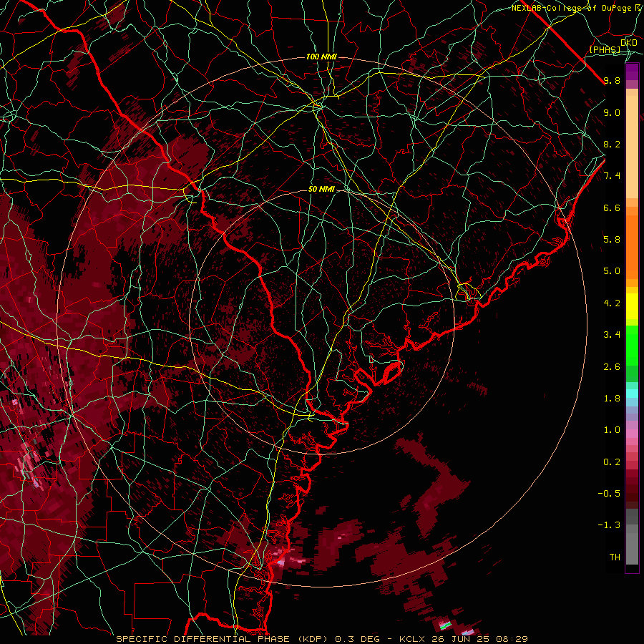Image resolution: width=644 pixels, height=644 pixels.
Task: Click the -0.5 scale value
Action: pyautogui.click(x=609, y=494)
